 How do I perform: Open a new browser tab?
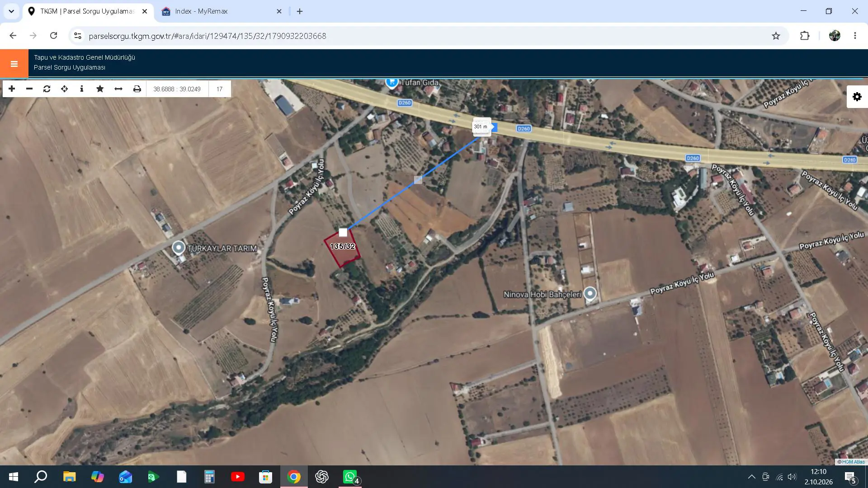tap(300, 11)
